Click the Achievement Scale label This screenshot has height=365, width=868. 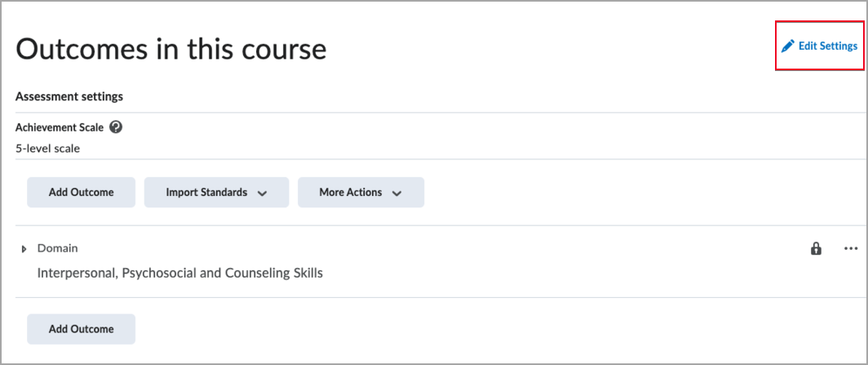[60, 127]
